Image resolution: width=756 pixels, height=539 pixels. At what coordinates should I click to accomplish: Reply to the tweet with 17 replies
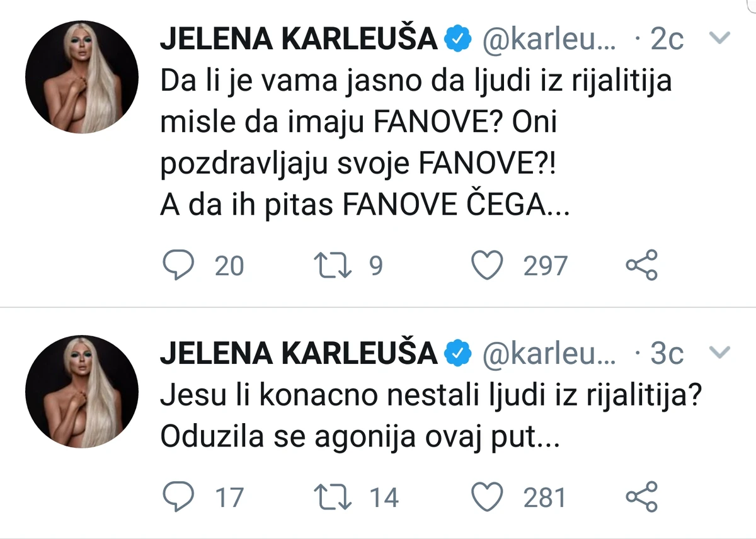[x=178, y=498]
